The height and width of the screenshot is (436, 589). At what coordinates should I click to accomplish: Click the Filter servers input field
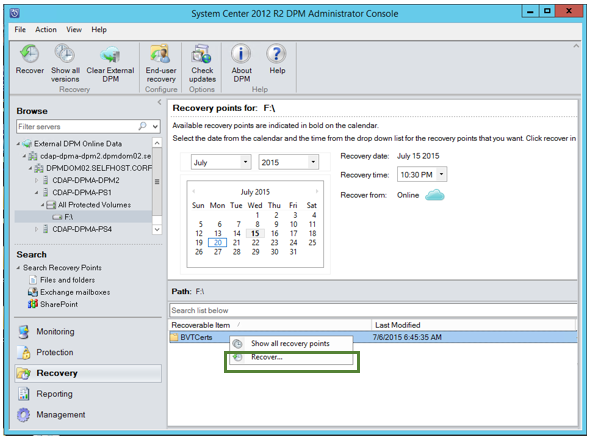coord(77,127)
